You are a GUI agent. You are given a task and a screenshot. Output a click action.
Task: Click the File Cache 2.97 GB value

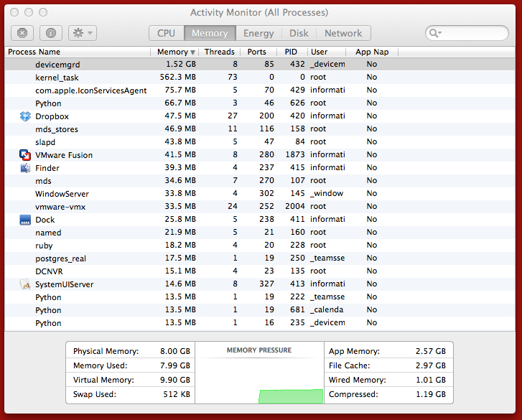430,365
